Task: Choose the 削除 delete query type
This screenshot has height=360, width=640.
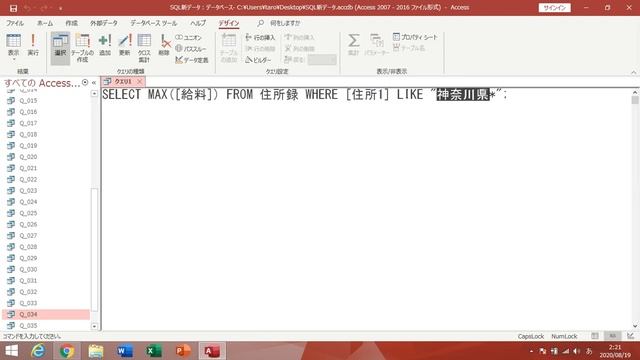Action: tap(164, 45)
